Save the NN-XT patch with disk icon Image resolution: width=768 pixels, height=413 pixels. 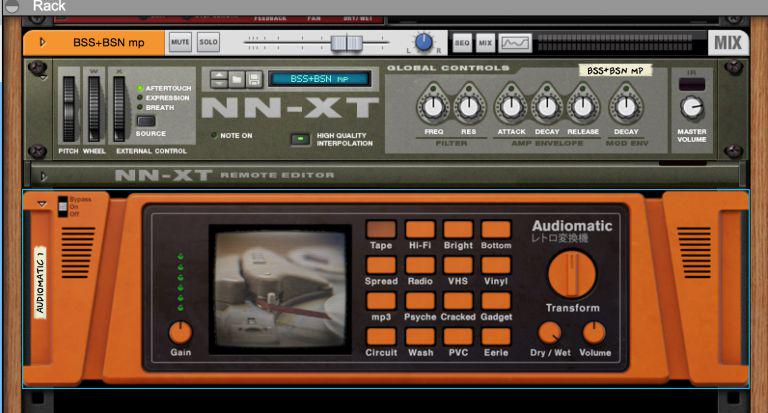(x=254, y=79)
